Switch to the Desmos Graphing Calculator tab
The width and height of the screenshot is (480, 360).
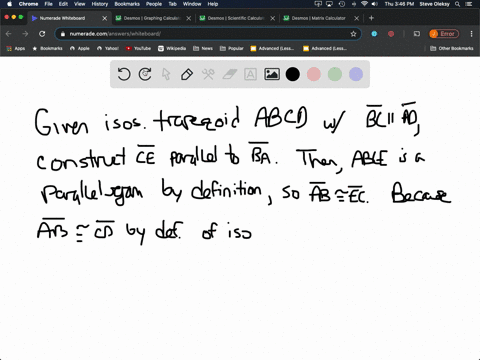152,18
